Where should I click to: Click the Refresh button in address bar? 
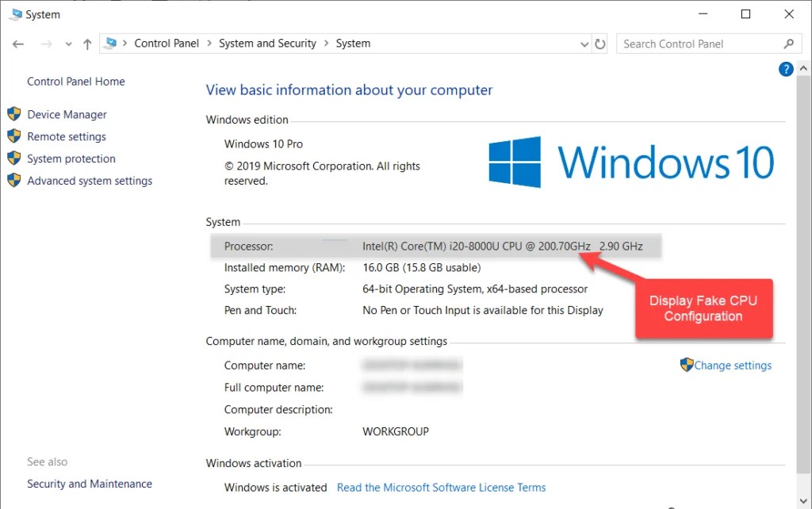click(x=600, y=44)
